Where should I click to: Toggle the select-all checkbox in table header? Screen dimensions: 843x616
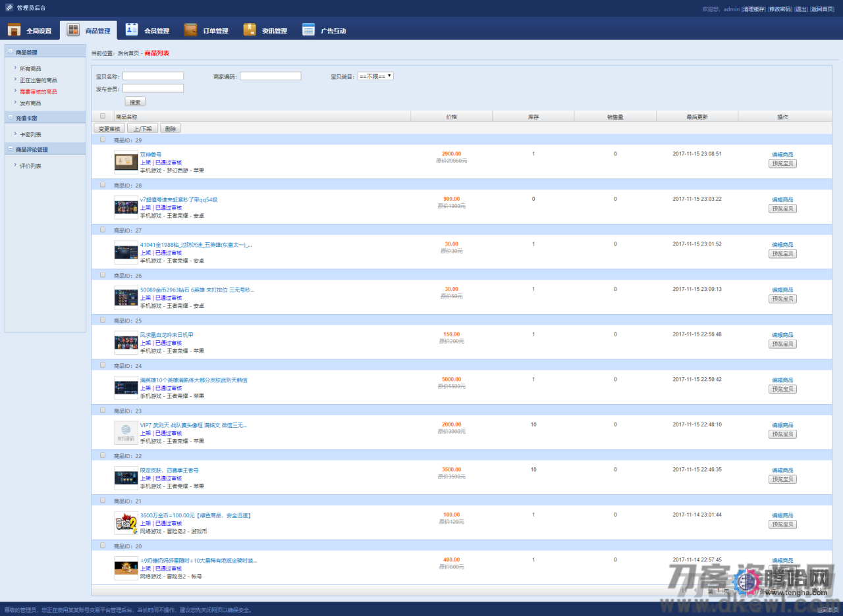point(103,116)
